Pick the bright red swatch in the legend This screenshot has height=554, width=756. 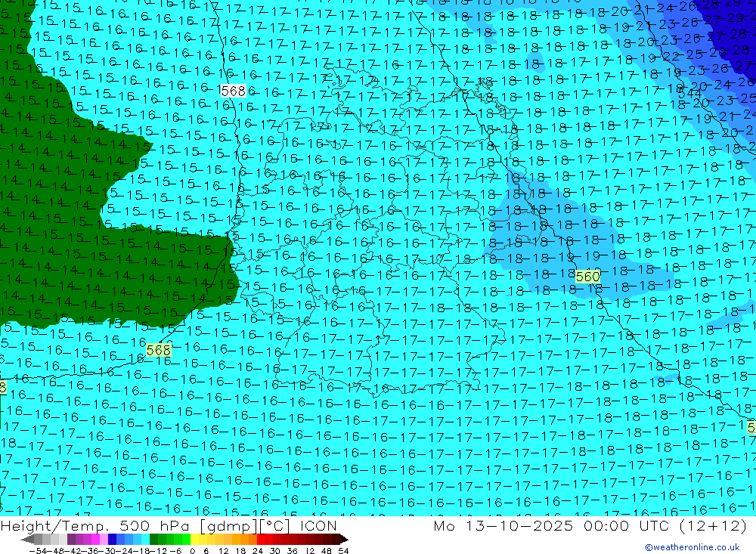pyautogui.click(x=263, y=540)
